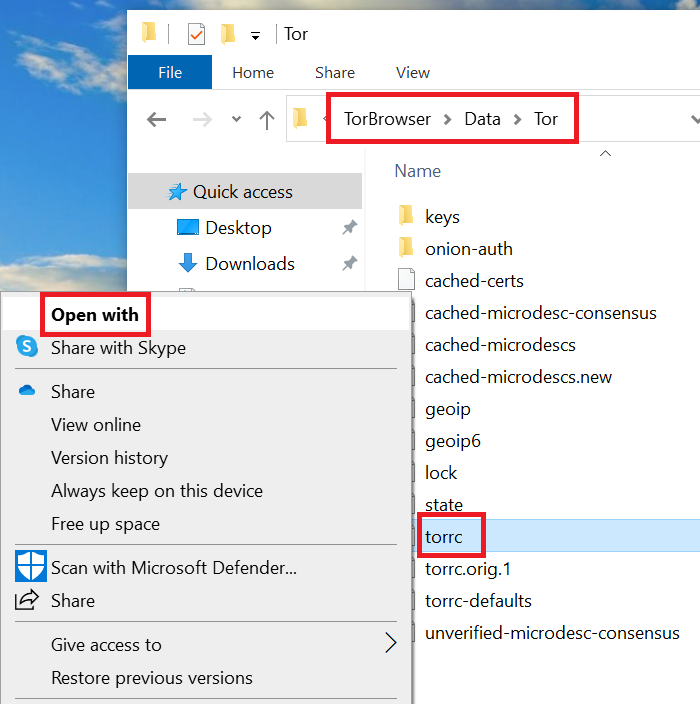Screen dimensions: 700x704
Task: Select TorBrowser in the address breadcrumb
Action: (387, 119)
